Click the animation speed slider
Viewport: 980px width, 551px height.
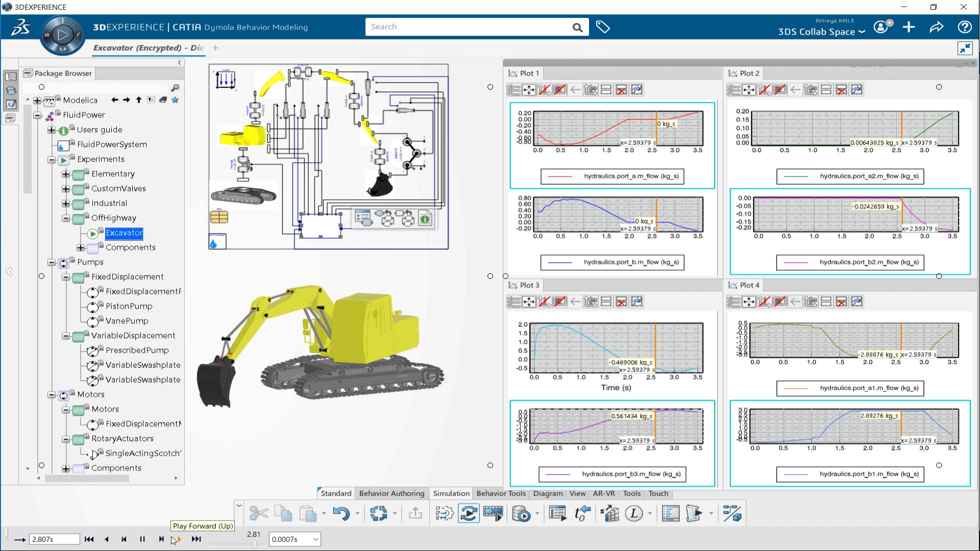coord(254,544)
